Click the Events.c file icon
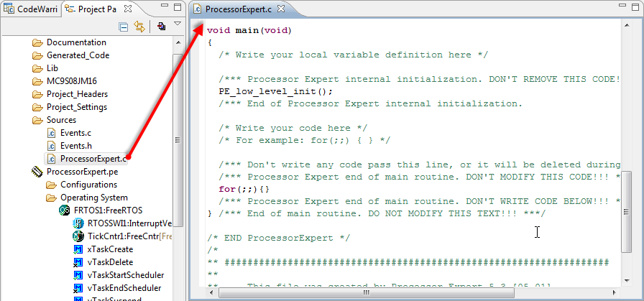This screenshot has width=644, height=301. tap(51, 133)
